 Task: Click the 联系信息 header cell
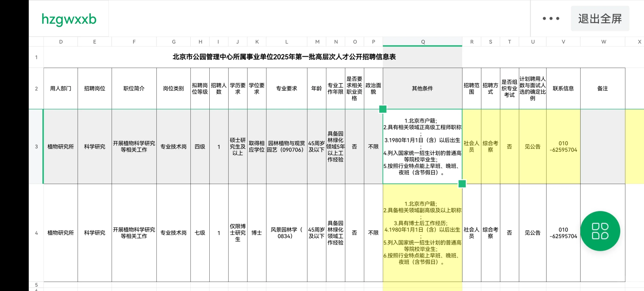[x=563, y=88]
